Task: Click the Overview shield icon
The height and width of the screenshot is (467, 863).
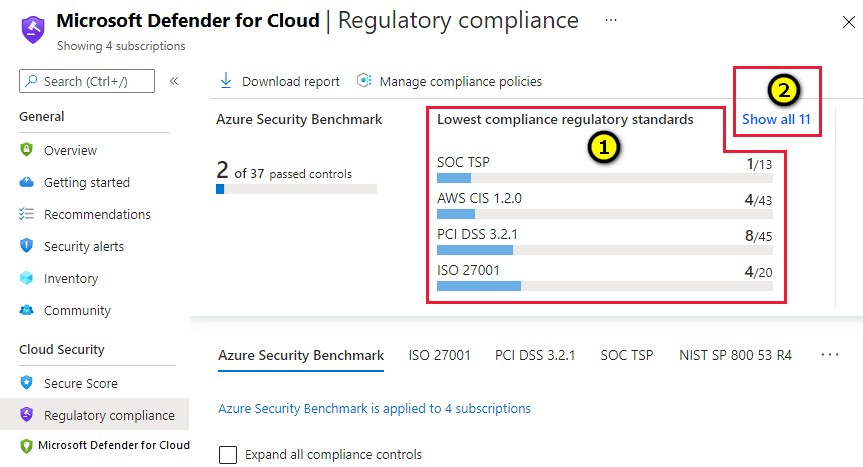Action: tap(27, 150)
